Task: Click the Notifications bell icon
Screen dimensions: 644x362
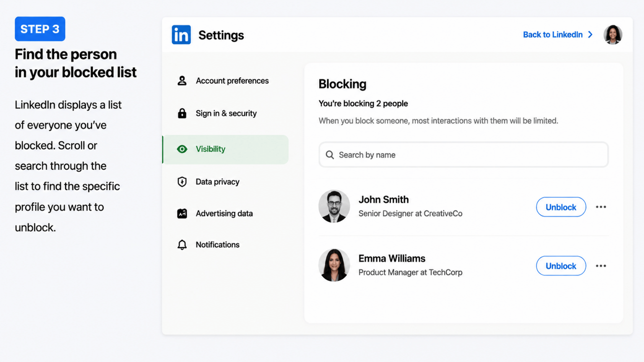Action: pos(182,245)
